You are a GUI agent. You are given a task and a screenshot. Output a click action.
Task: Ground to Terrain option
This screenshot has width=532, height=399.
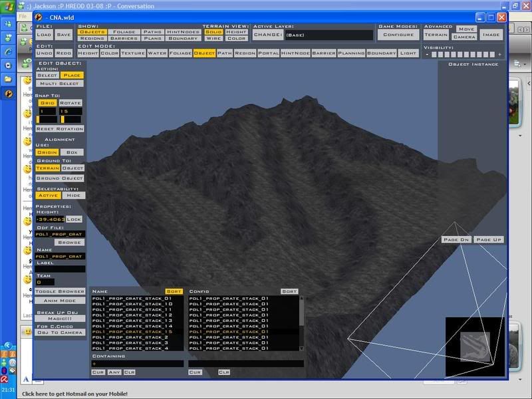pyautogui.click(x=48, y=168)
